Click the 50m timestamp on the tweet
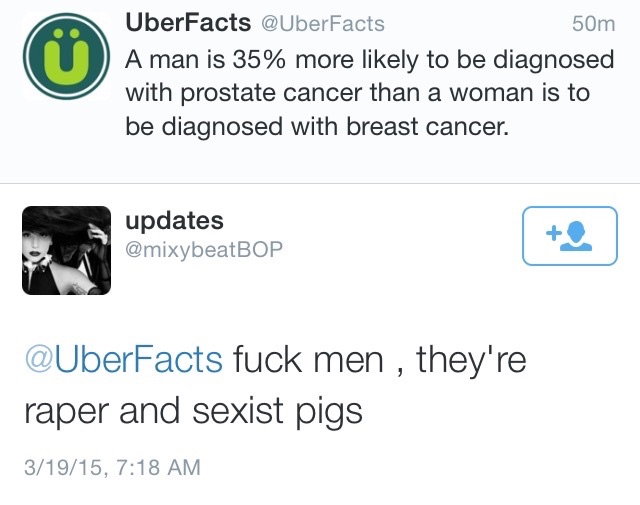This screenshot has width=640, height=505. pos(593,24)
